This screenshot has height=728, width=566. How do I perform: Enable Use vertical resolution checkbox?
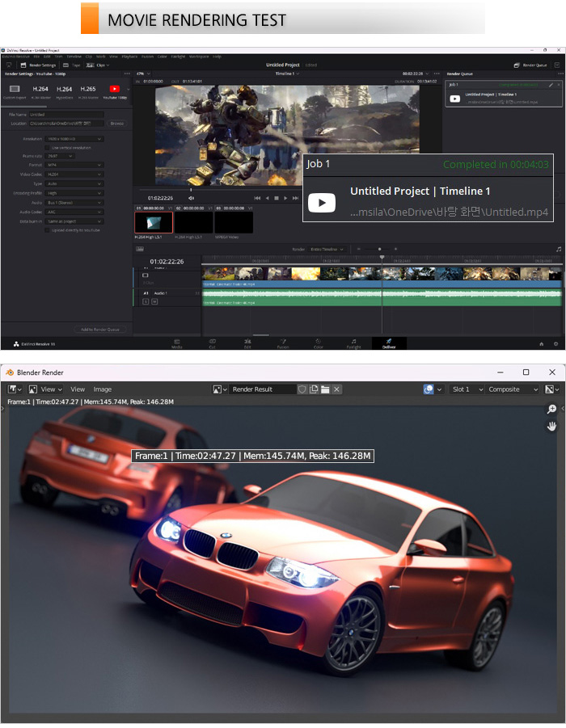[47, 148]
